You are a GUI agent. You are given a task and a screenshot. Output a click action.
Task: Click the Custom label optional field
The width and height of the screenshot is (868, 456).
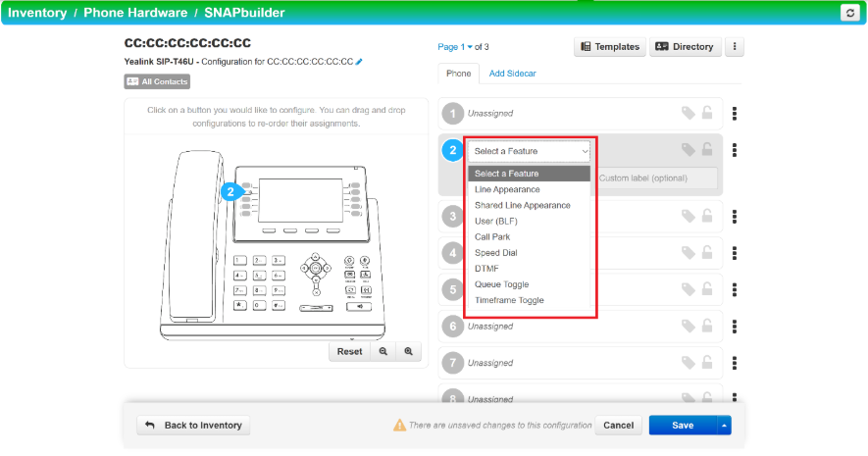656,178
